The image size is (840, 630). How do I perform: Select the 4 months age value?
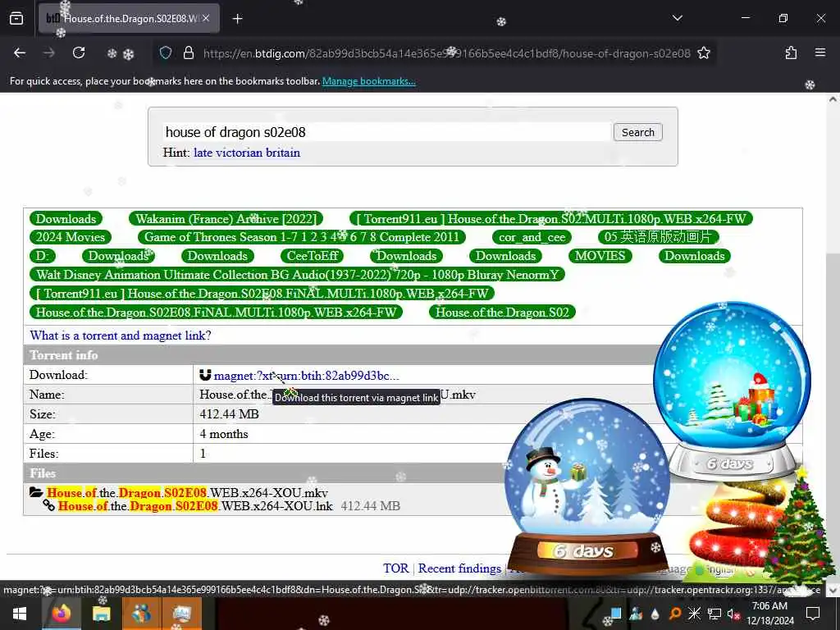(x=224, y=434)
